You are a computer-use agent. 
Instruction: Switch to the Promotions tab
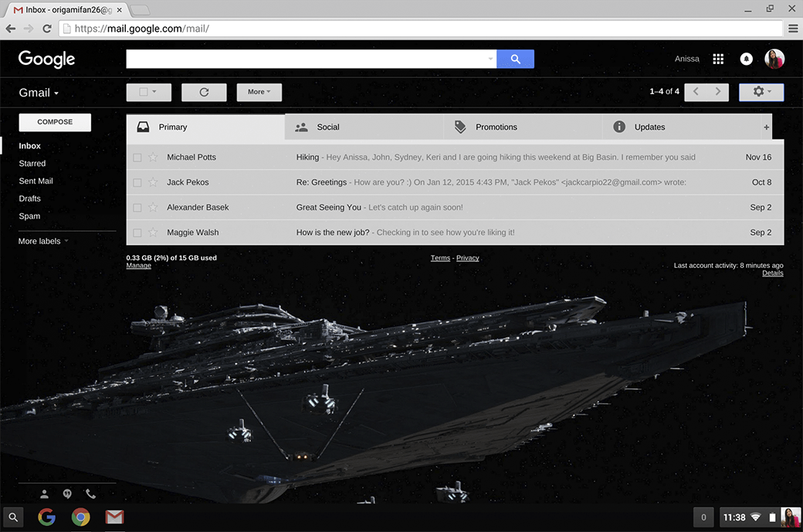pyautogui.click(x=496, y=127)
